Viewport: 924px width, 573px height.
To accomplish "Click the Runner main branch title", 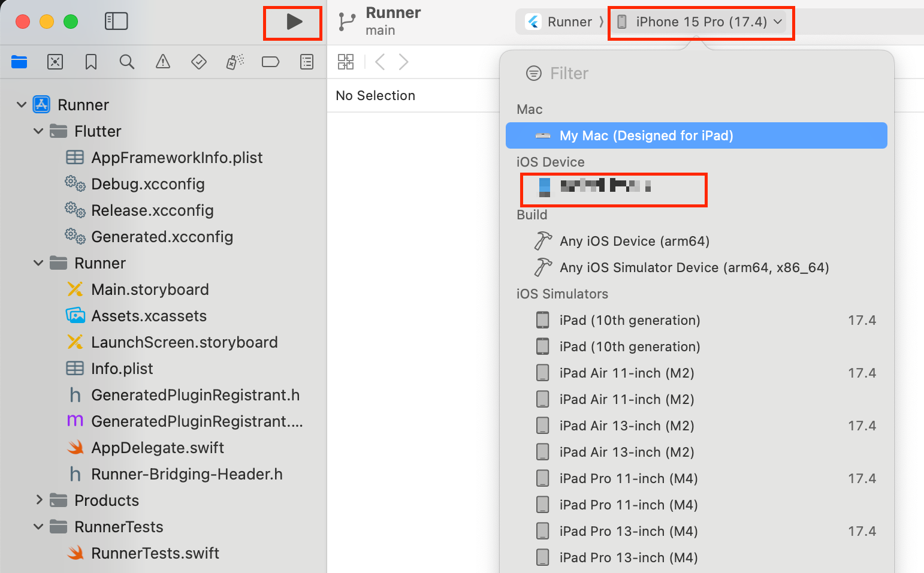I will [x=393, y=21].
